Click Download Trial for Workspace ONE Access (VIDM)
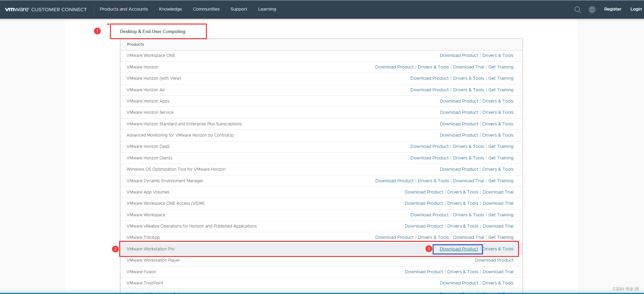The image size is (644, 294). tap(498, 203)
